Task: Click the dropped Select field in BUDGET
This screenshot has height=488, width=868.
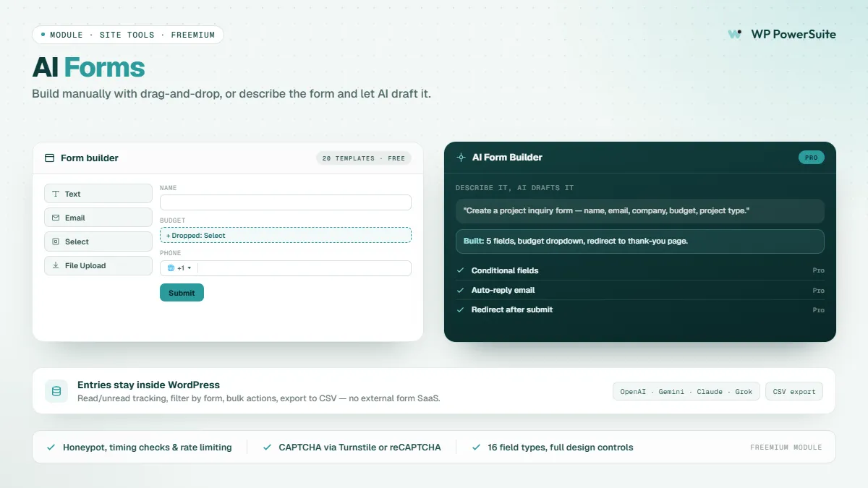Action: (286, 235)
